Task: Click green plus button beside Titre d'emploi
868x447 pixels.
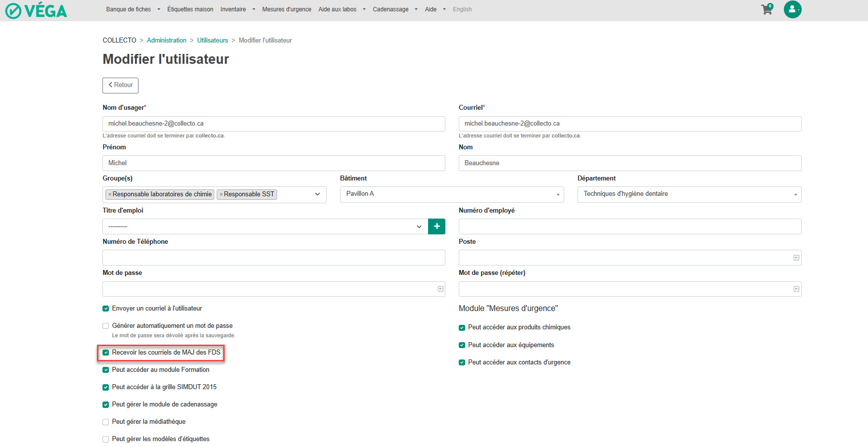Action: (x=436, y=226)
